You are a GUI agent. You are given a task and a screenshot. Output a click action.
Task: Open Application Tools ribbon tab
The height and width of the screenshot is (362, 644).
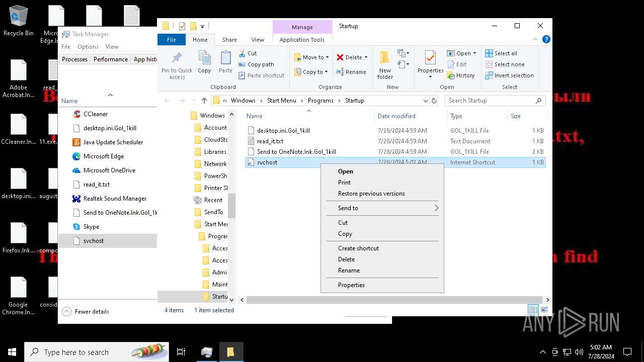click(302, 40)
